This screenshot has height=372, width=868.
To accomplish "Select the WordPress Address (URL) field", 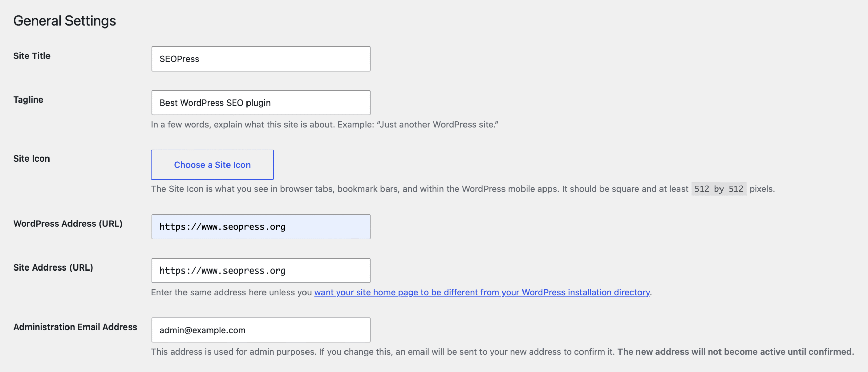I will point(261,227).
